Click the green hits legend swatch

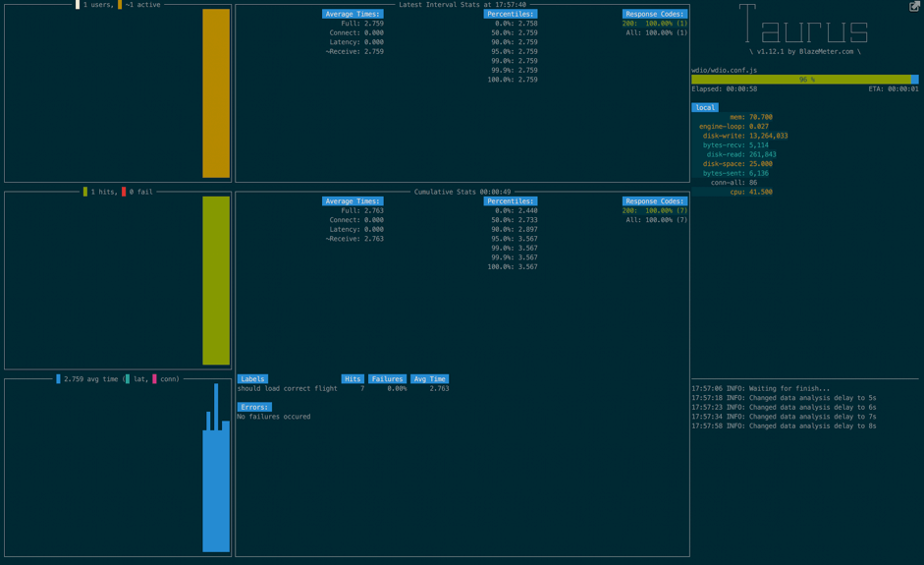[84, 192]
